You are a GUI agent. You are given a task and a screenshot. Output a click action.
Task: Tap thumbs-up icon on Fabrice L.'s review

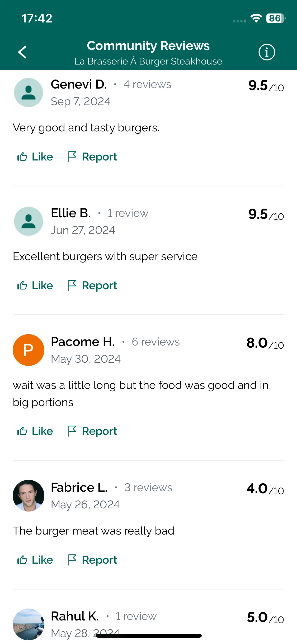[x=22, y=560]
